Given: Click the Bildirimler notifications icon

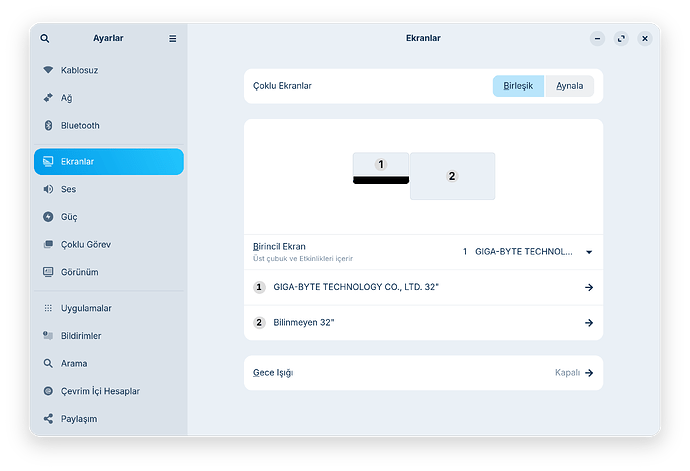Looking at the screenshot, I should pyautogui.click(x=48, y=336).
